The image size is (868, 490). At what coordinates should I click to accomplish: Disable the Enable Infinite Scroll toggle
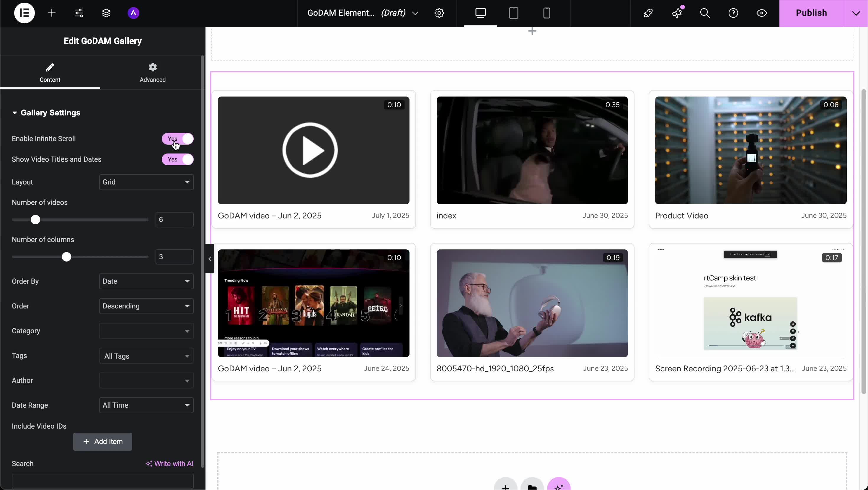pyautogui.click(x=177, y=138)
